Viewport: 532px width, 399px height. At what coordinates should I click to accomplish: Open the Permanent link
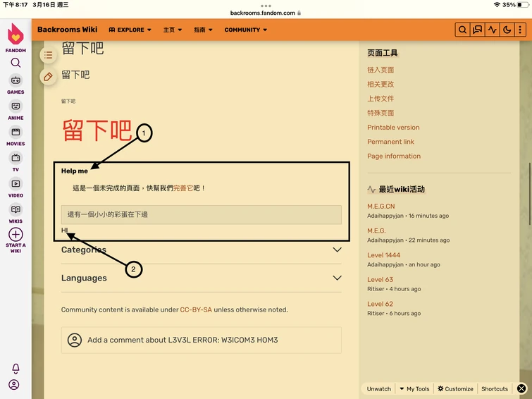click(x=390, y=142)
